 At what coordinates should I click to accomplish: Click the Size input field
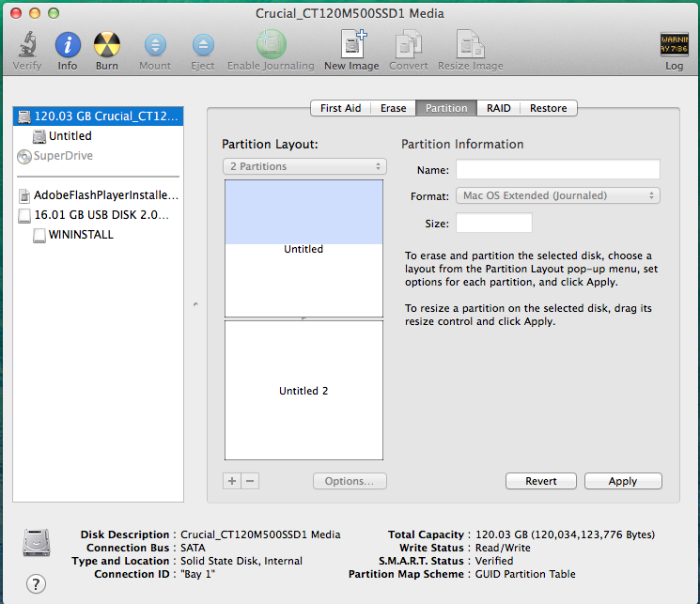pos(493,223)
